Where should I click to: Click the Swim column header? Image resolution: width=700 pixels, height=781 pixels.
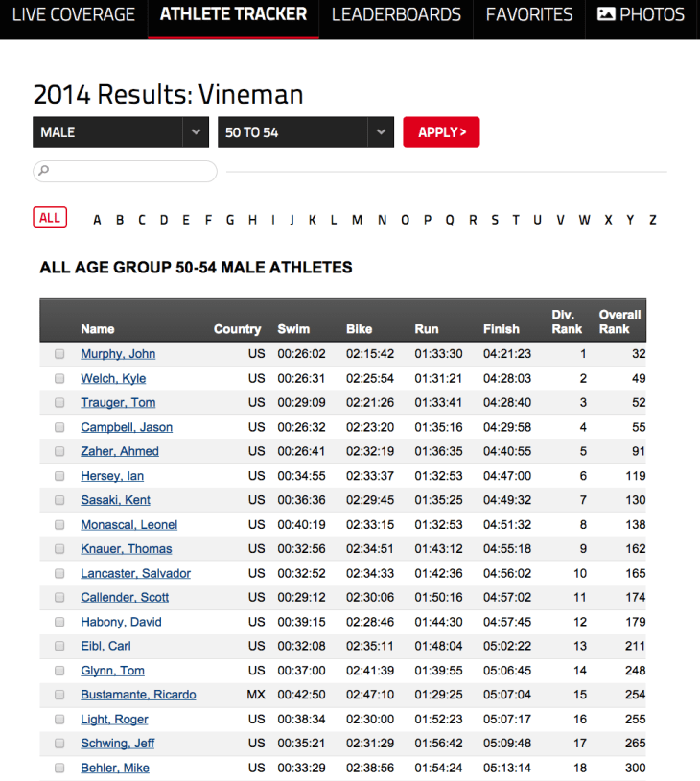point(293,328)
